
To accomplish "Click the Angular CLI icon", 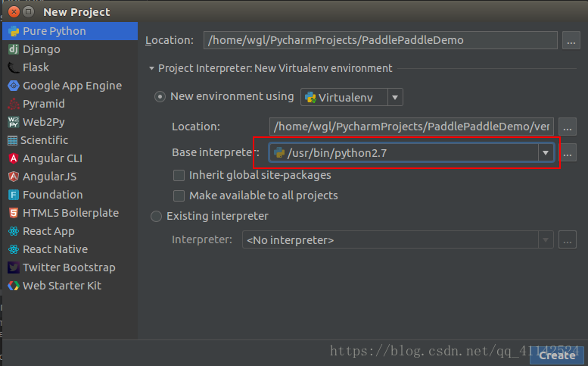I will pos(14,158).
